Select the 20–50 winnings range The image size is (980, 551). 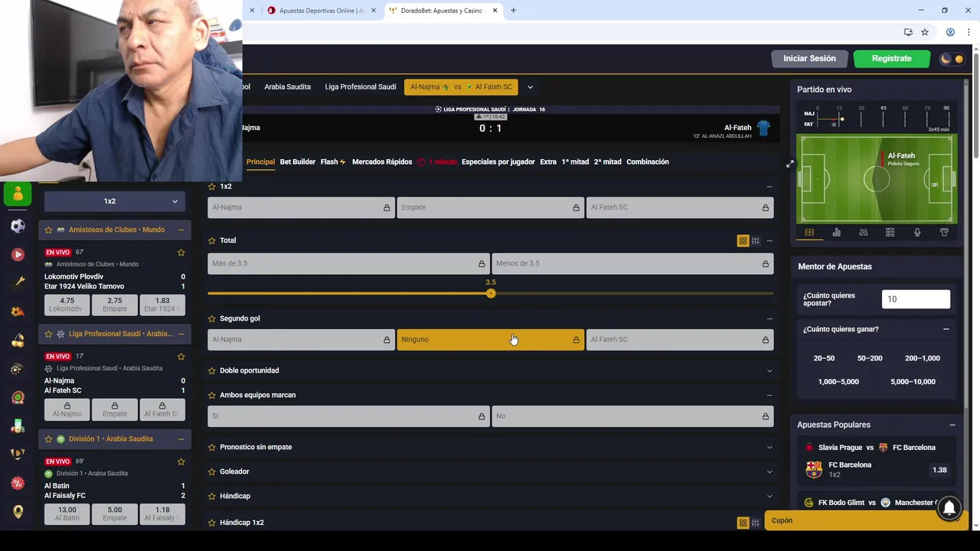coord(824,358)
